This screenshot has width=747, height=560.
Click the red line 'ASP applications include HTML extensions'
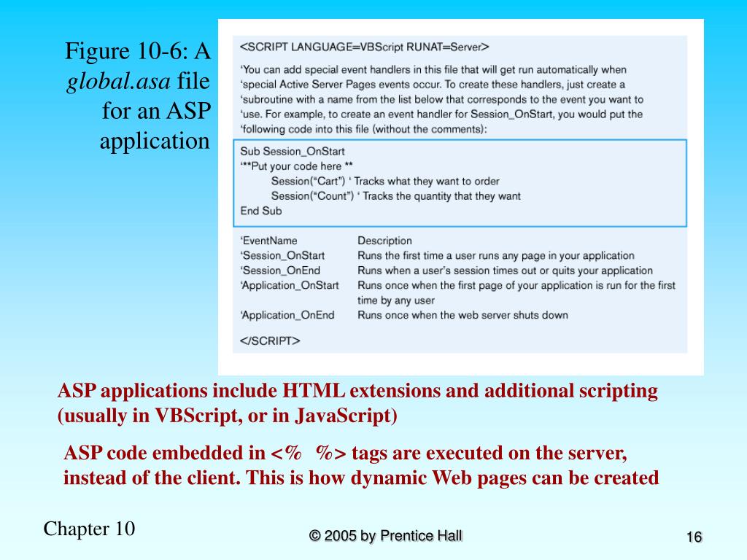click(357, 391)
